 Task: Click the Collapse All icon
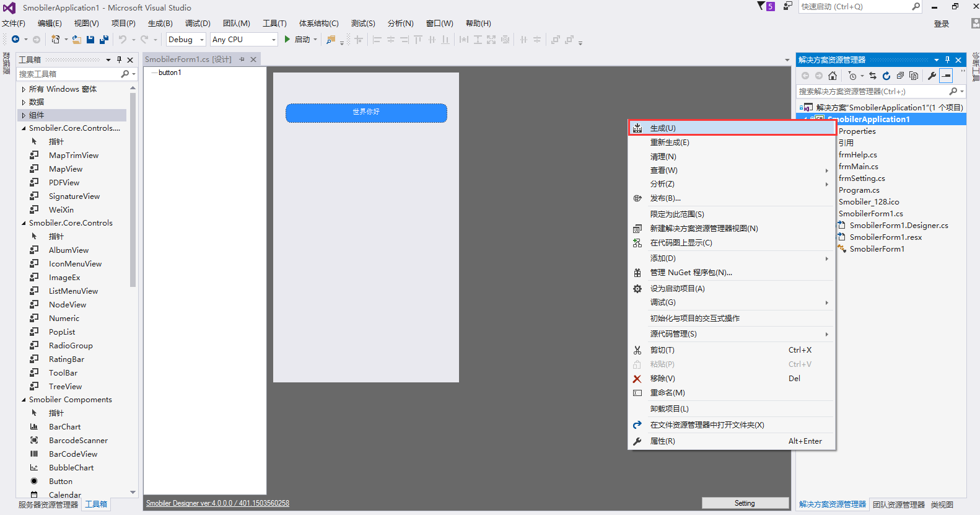click(900, 76)
